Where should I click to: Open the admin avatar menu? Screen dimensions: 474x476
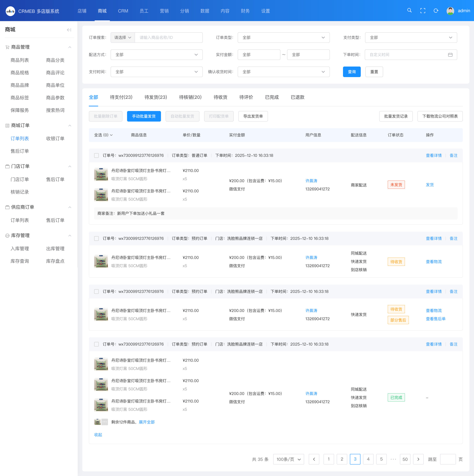pyautogui.click(x=450, y=11)
